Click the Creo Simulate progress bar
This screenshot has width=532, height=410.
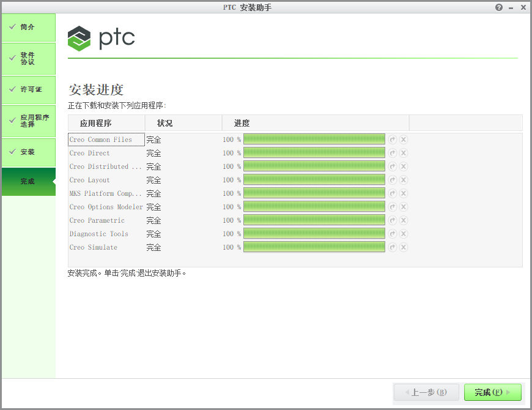(x=314, y=247)
